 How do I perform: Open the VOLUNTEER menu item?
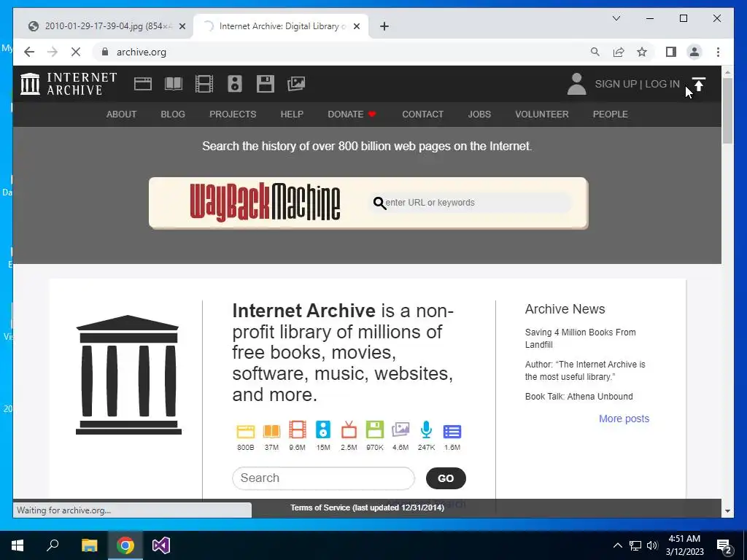(x=542, y=114)
